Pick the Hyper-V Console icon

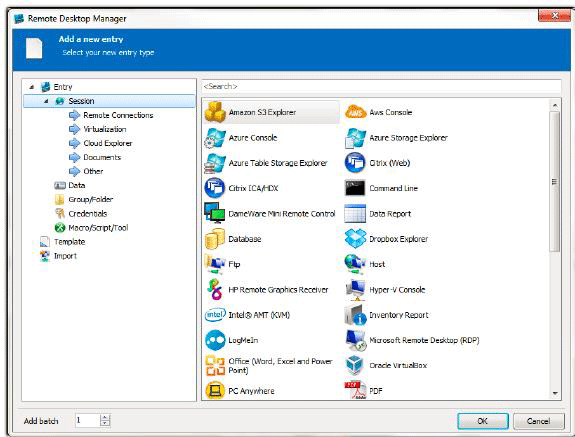pyautogui.click(x=355, y=290)
